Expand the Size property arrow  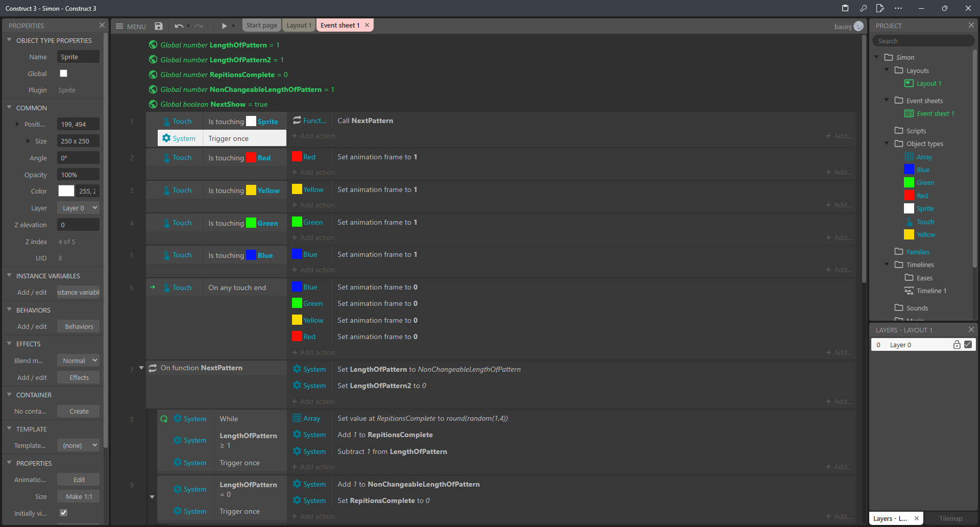pyautogui.click(x=28, y=141)
